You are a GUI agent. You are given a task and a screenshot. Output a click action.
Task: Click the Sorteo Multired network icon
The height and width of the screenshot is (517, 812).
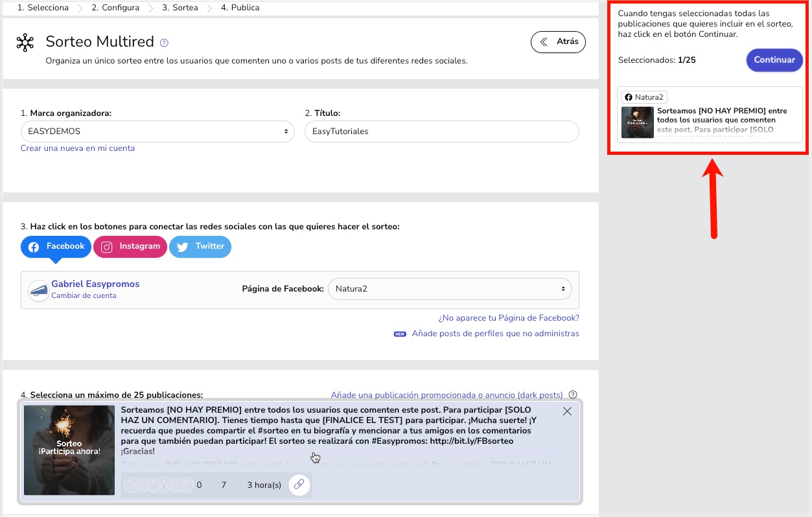pyautogui.click(x=25, y=43)
